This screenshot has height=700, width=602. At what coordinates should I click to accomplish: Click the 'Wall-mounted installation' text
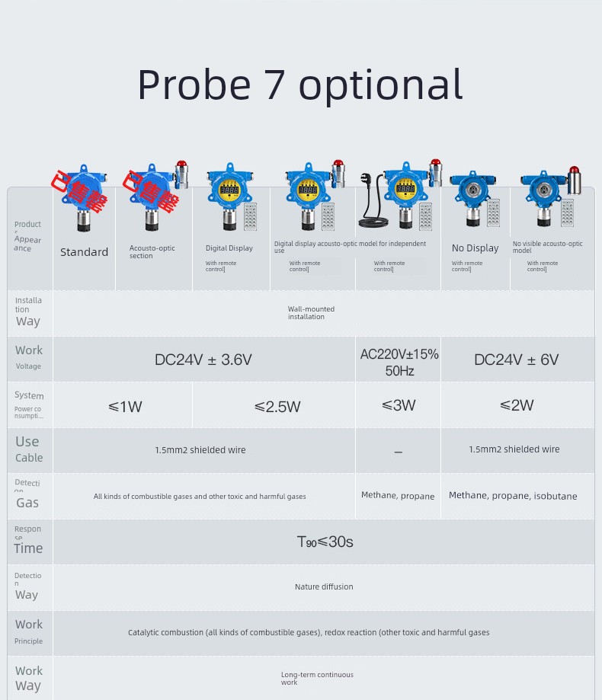click(x=311, y=312)
